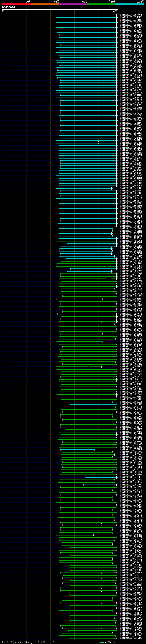Select the UniRef100_Q06ZR7 label
Viewport: 146px width, 644px height.
pos(131,367)
